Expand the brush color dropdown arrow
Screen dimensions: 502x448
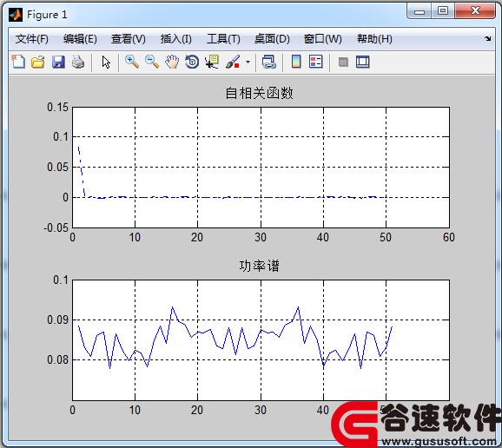(x=248, y=63)
